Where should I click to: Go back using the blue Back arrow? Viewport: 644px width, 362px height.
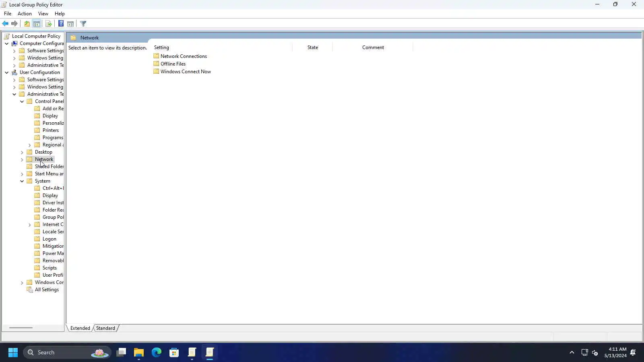[x=5, y=24]
